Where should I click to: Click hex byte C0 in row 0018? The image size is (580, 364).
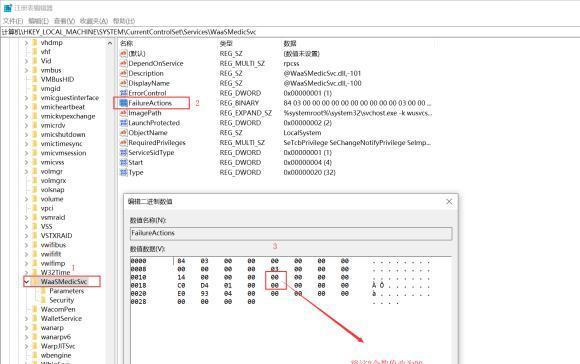181,286
